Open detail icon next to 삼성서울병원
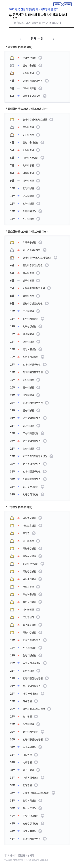74x868 pixels. tap(40, 66)
